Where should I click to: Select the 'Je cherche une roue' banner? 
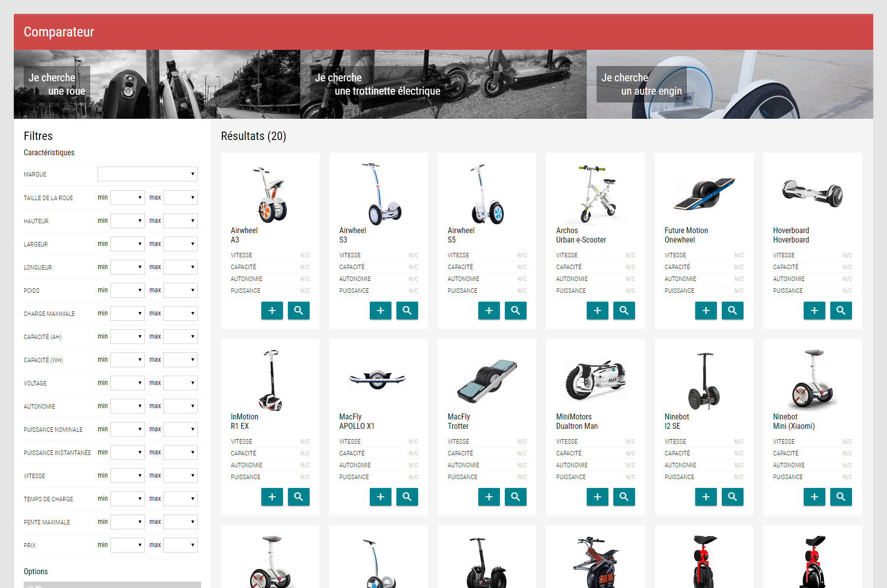pos(157,84)
